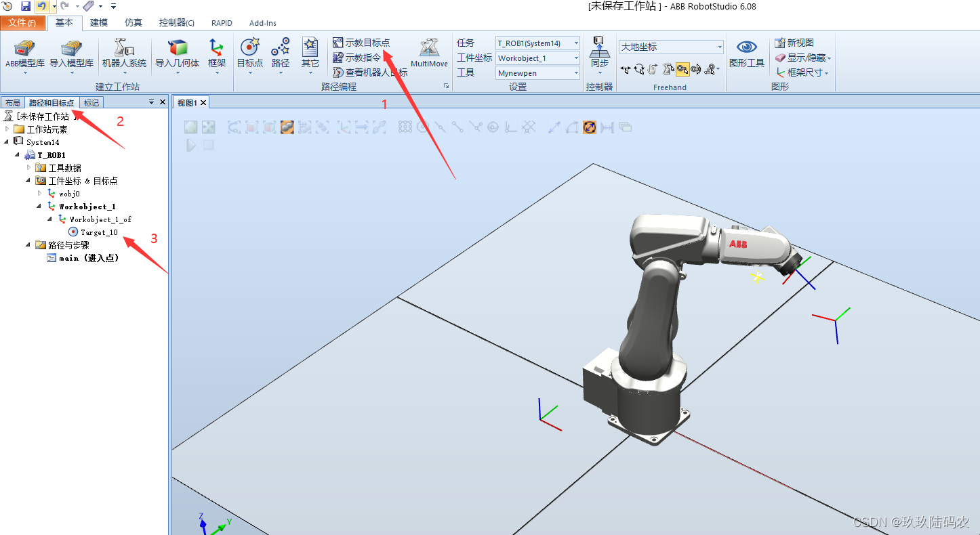
Task: Select Target_10 in the tree
Action: 94,232
